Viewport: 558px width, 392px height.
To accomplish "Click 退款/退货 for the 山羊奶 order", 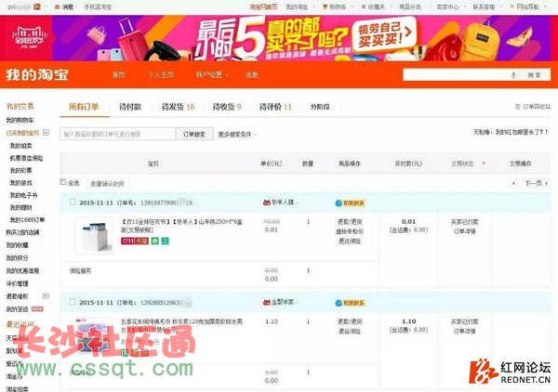I will (x=350, y=222).
